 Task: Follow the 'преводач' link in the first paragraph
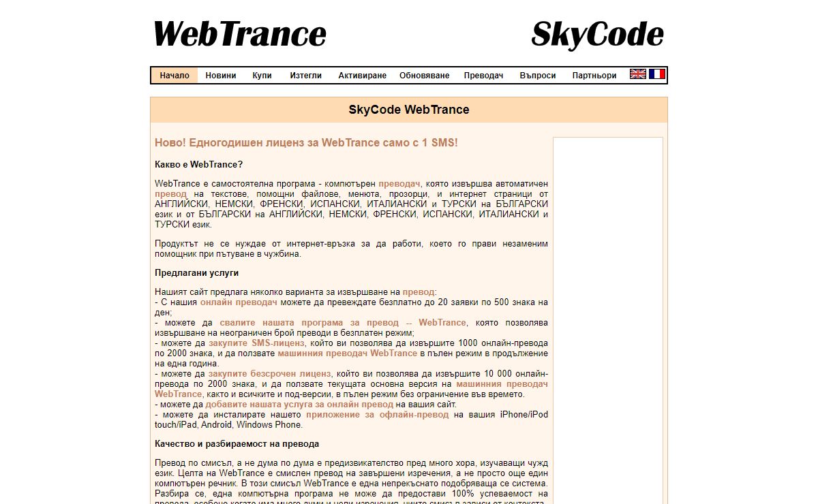coord(399,184)
